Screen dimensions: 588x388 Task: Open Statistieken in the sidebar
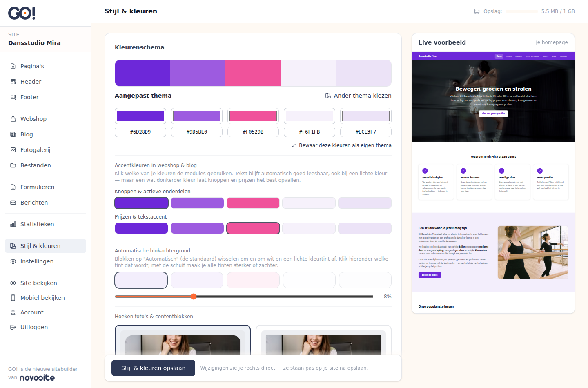(x=45, y=224)
